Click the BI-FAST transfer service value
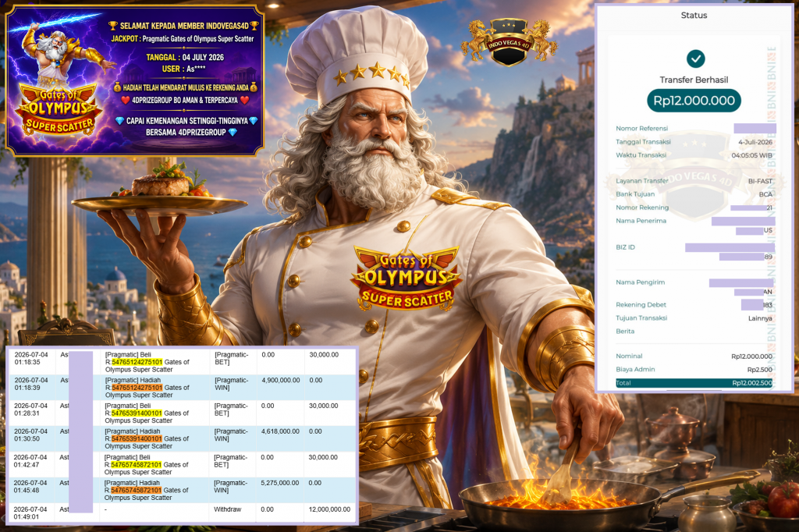Viewport: 799px width, 532px height. [760, 181]
